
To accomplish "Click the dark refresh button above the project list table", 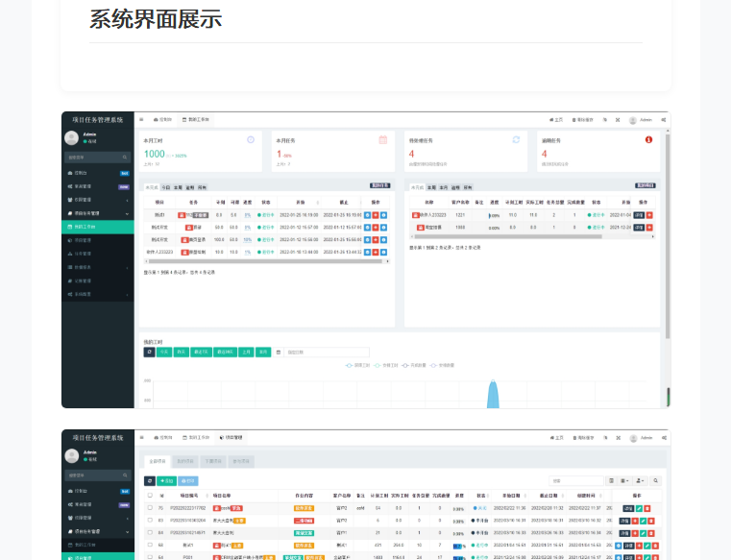I will [150, 480].
